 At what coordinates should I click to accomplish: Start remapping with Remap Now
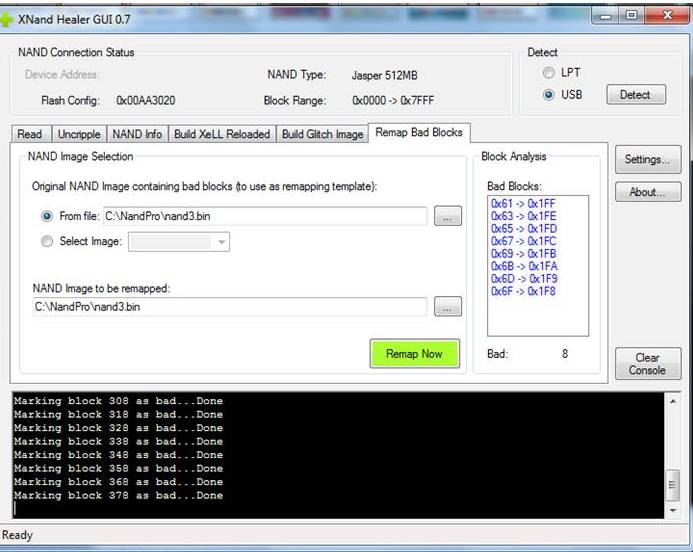coord(415,354)
